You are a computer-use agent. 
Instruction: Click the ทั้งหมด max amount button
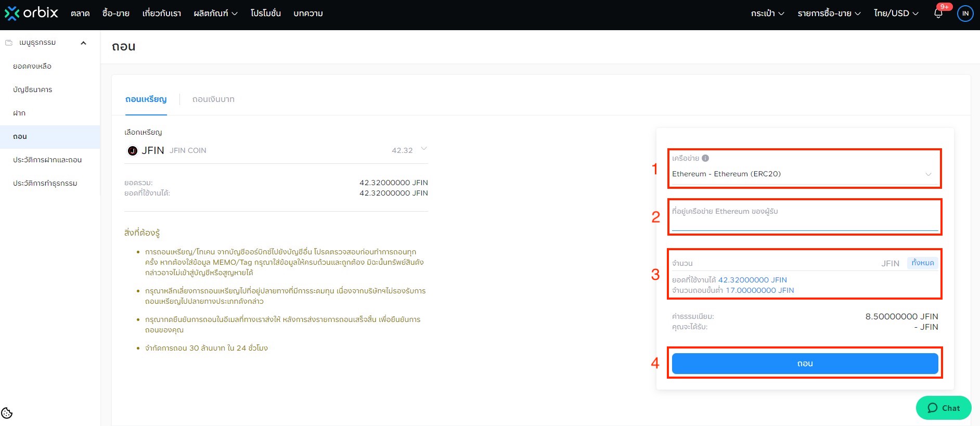tap(922, 263)
